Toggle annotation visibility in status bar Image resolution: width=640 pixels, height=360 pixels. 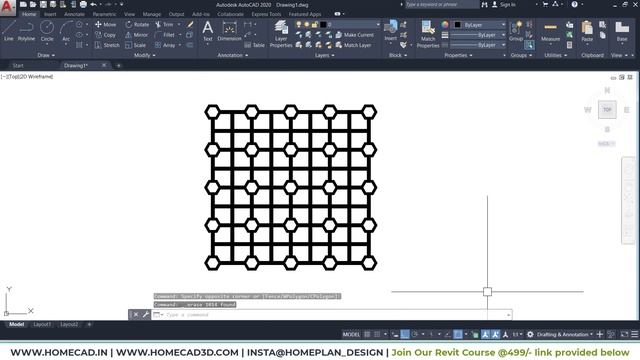point(485,334)
